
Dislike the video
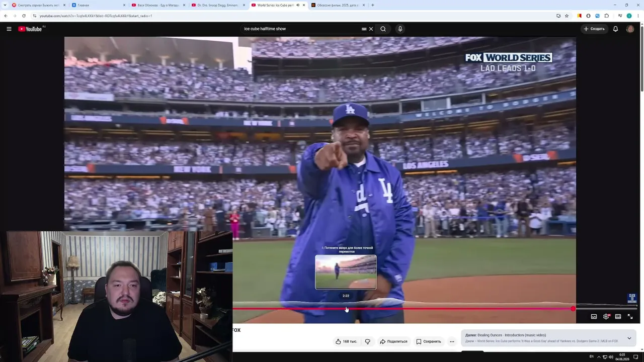[368, 341]
